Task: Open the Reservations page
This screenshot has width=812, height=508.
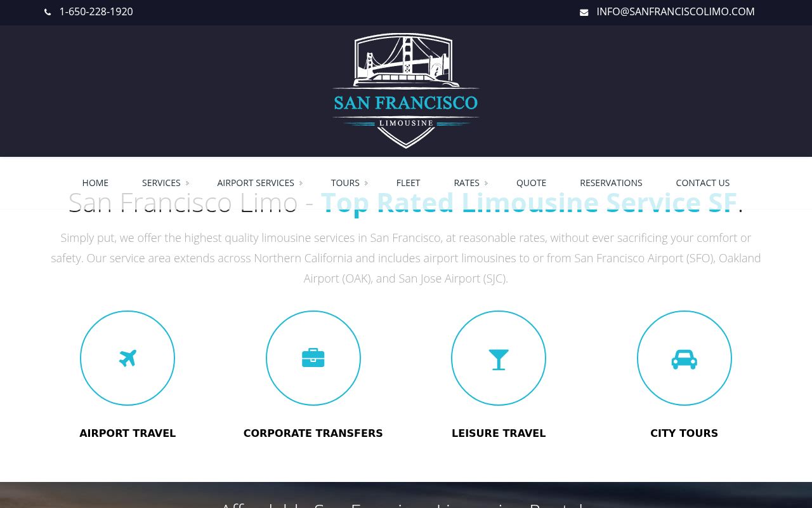Action: pyautogui.click(x=611, y=183)
